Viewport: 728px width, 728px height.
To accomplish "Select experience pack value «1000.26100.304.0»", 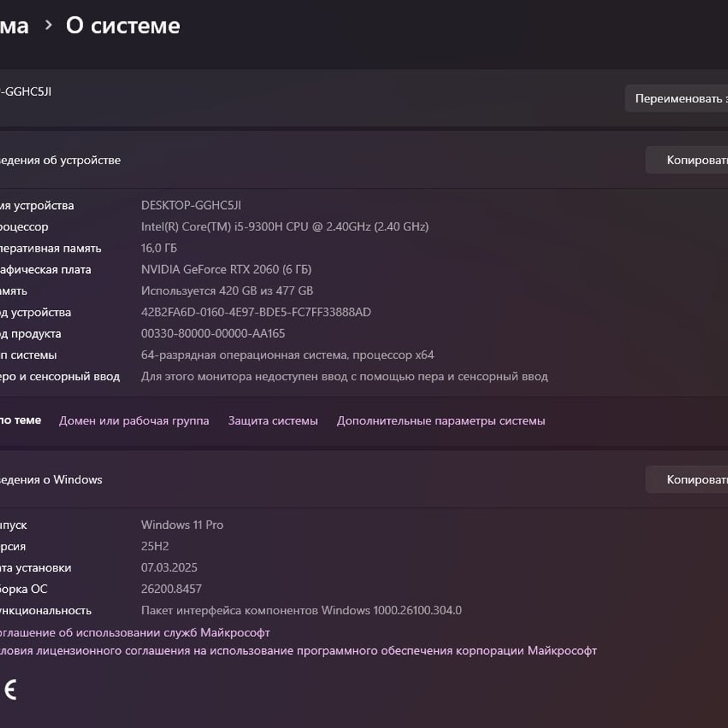I will (x=301, y=610).
